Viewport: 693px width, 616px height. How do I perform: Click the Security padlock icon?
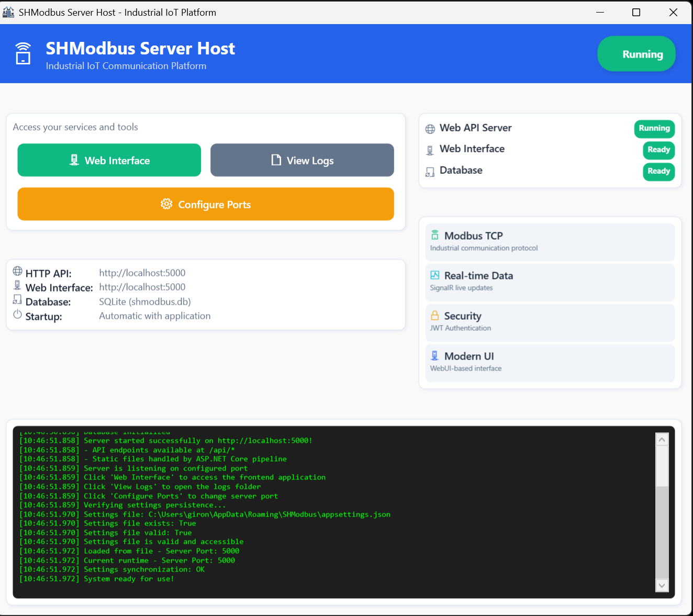[435, 316]
